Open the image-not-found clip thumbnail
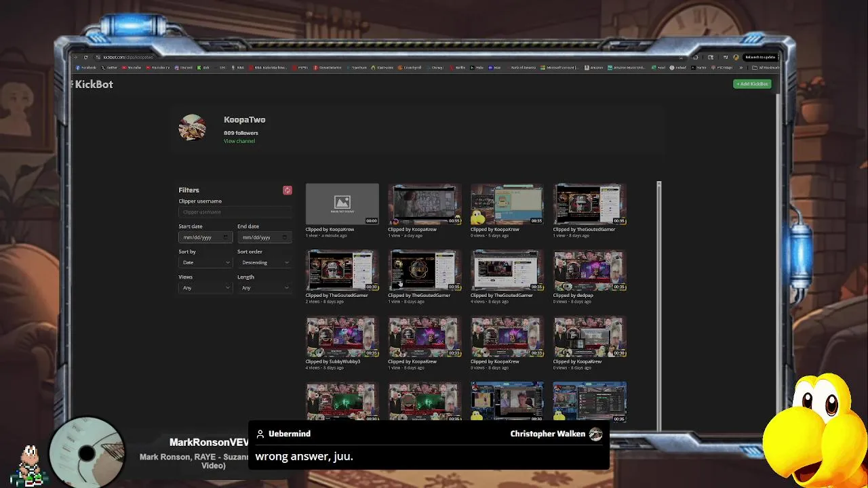 click(x=342, y=204)
